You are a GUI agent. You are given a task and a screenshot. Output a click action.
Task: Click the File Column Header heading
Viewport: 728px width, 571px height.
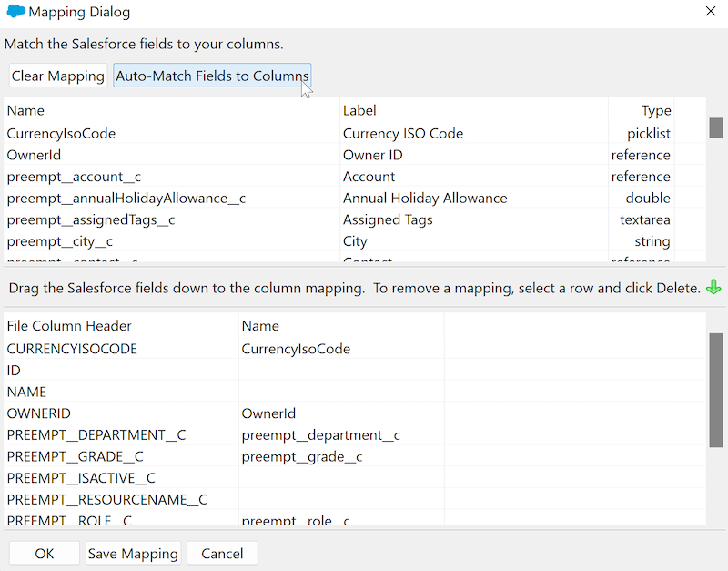coord(69,326)
